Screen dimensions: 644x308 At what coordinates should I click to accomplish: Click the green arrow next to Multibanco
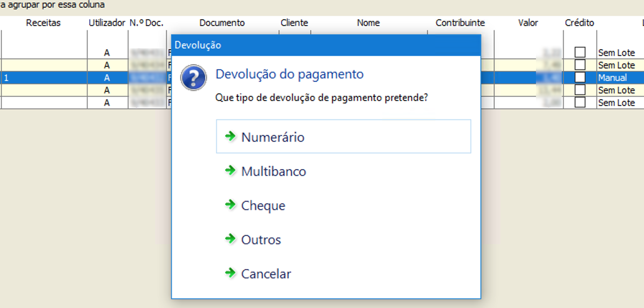click(230, 170)
